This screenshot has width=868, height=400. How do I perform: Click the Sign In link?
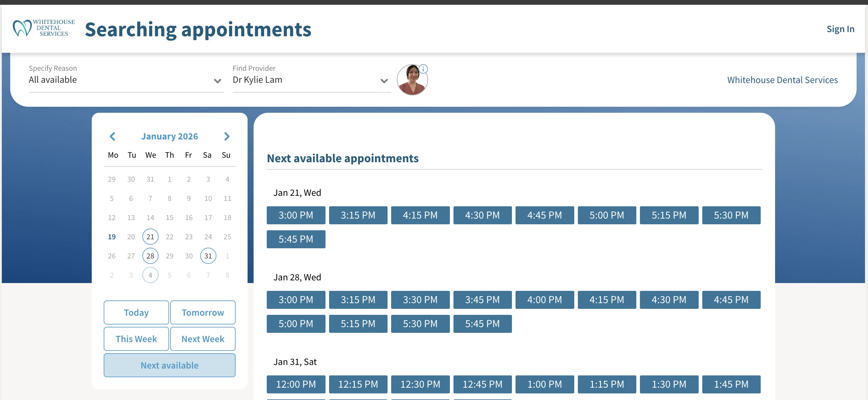pos(840,29)
